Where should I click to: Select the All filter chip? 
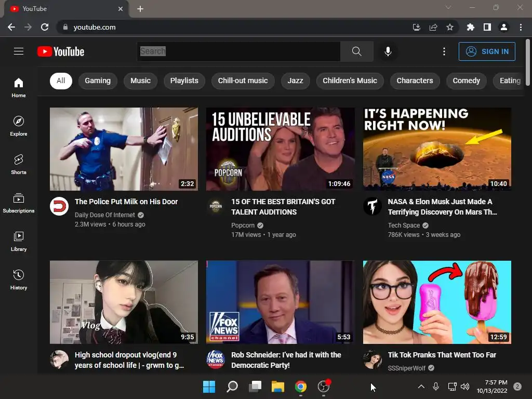(61, 81)
